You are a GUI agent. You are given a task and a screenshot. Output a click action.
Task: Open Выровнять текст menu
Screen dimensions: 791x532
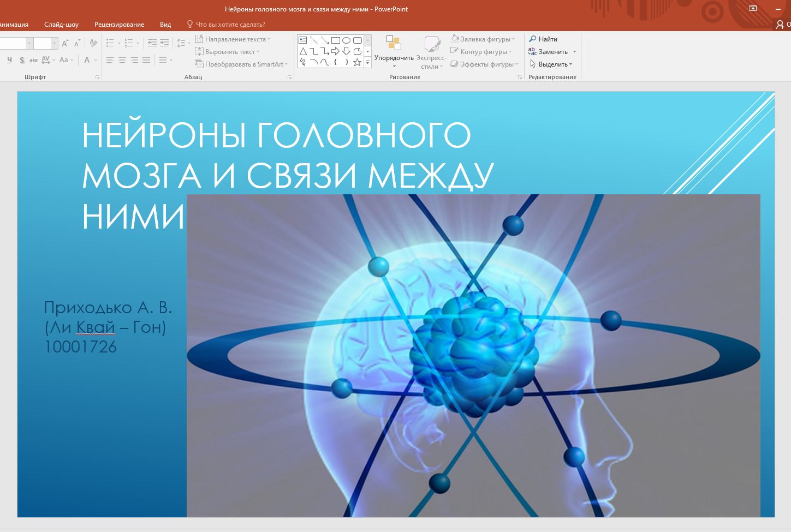228,52
